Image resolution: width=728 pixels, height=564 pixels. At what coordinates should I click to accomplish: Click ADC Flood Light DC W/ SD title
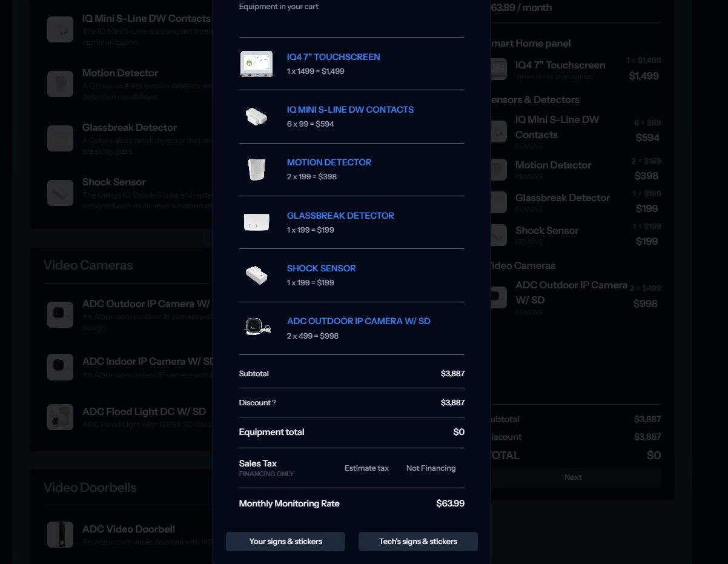(144, 412)
